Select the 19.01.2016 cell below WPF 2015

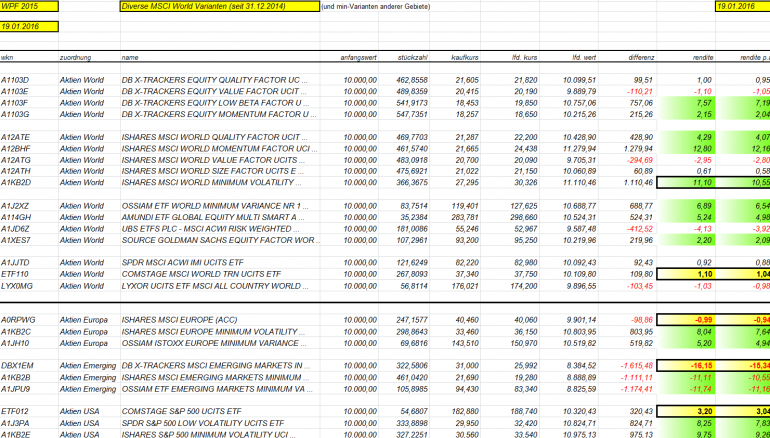tap(29, 27)
